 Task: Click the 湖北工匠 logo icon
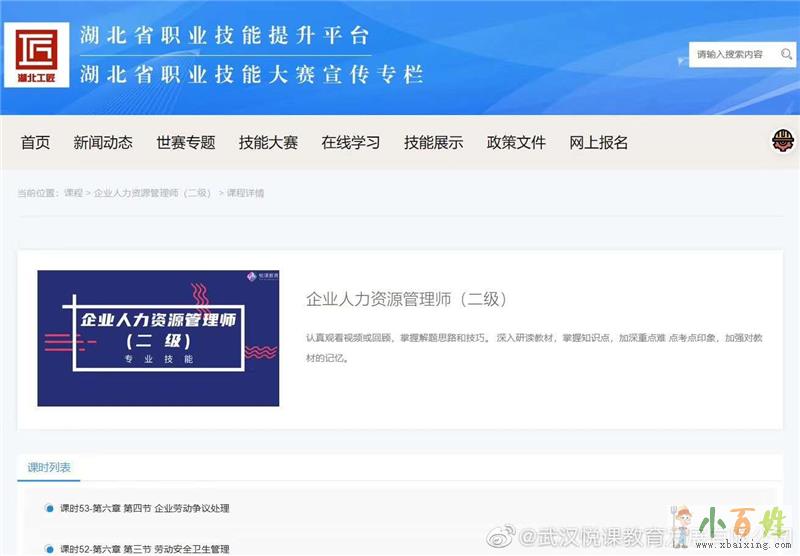[37, 55]
